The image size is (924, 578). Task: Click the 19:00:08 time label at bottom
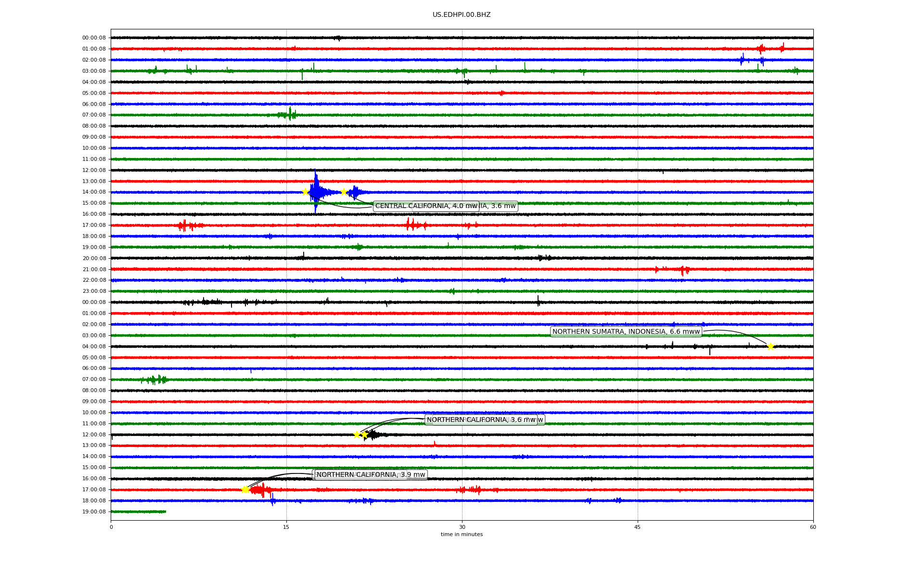[94, 512]
